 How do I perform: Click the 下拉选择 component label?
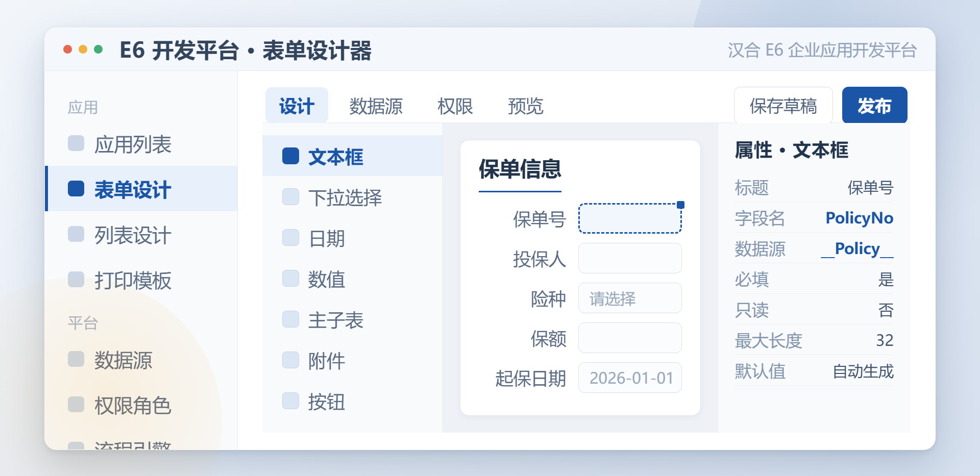pos(345,197)
